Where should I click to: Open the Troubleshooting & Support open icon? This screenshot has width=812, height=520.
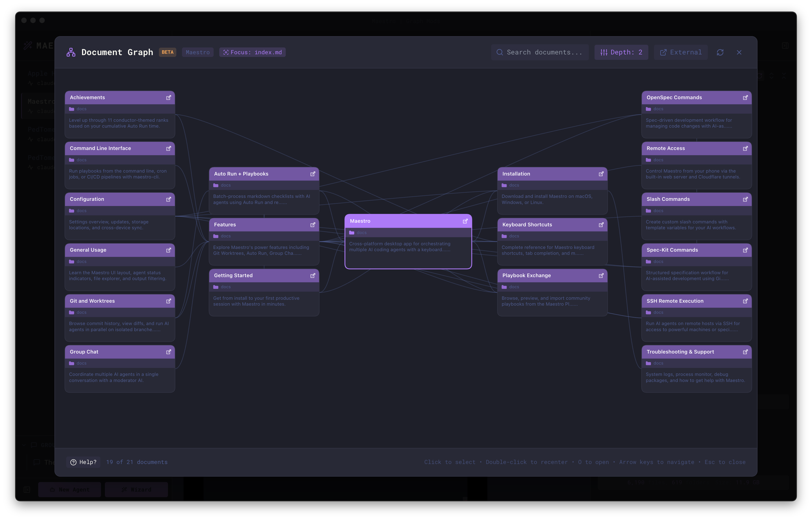click(x=745, y=352)
